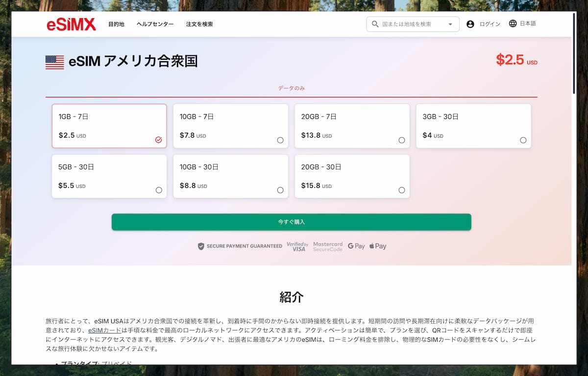Select the 10GB - 7日 plan radio
Viewport: 588px width, 376px height.
(280, 140)
